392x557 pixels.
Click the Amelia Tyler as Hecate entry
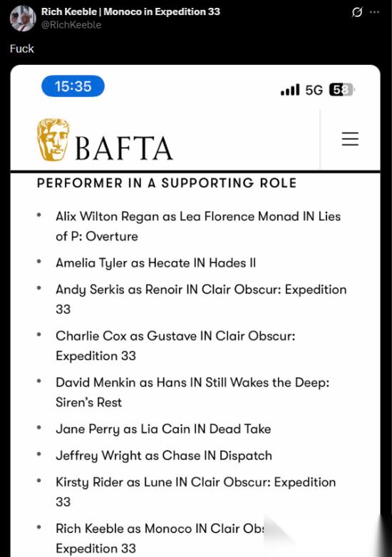point(155,263)
